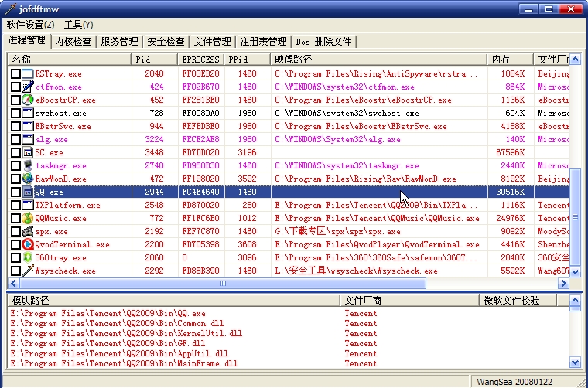The width and height of the screenshot is (588, 388).
Task: Sort by the 内存 column header
Action: (x=510, y=60)
